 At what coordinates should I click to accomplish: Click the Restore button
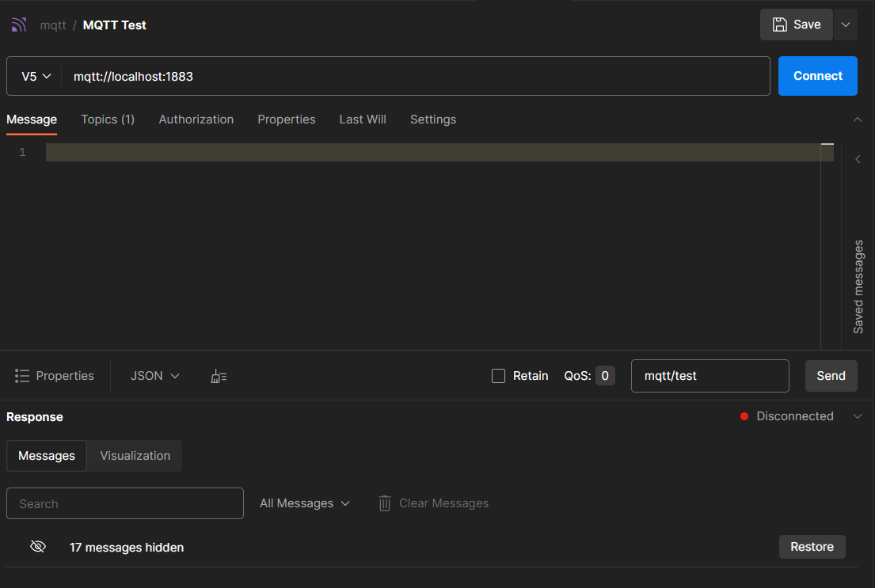pos(812,547)
